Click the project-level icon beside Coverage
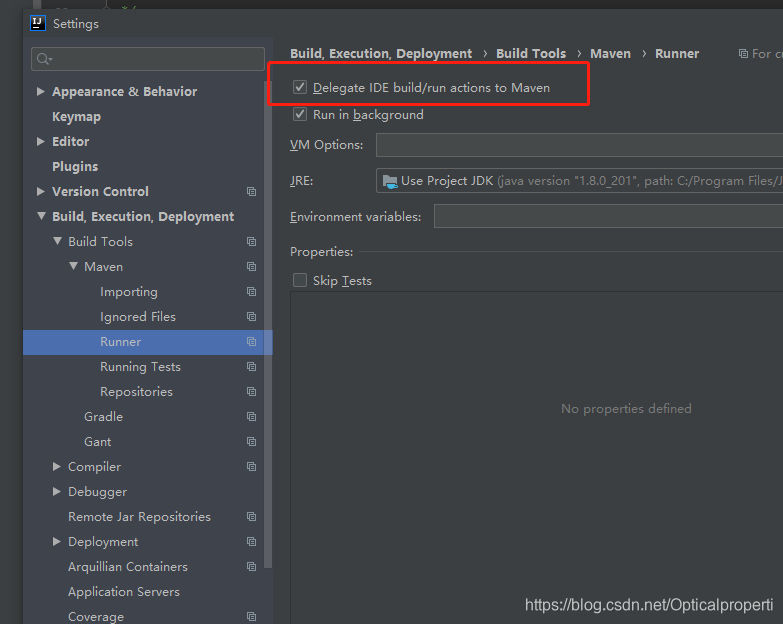 pos(252,617)
